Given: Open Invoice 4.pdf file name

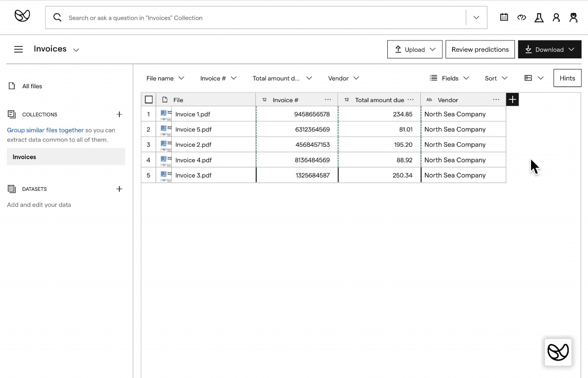Looking at the screenshot, I should (193, 160).
